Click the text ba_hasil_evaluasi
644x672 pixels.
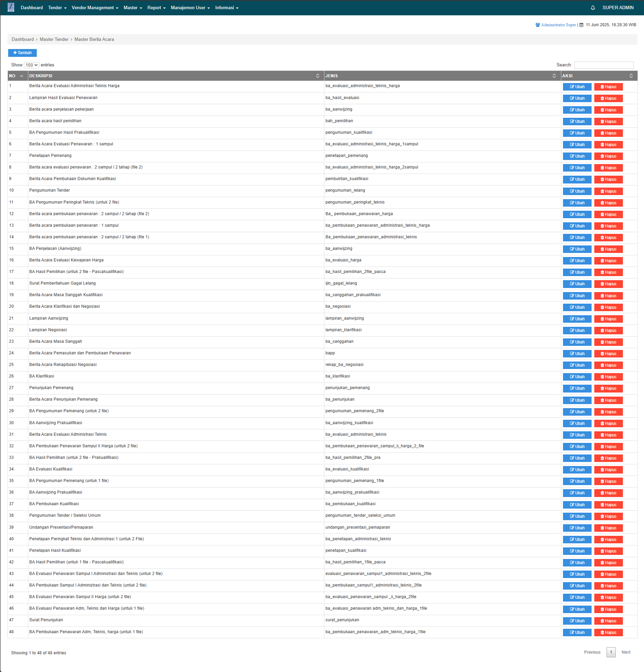342,98
